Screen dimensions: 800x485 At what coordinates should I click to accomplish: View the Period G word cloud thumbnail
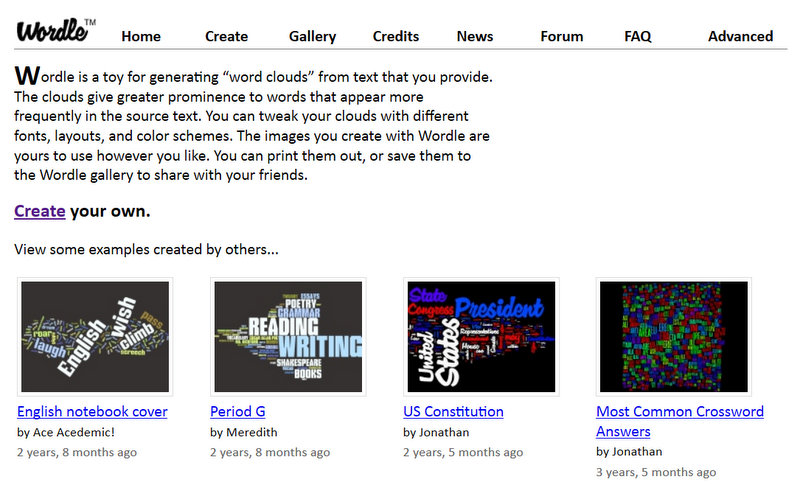coord(288,337)
